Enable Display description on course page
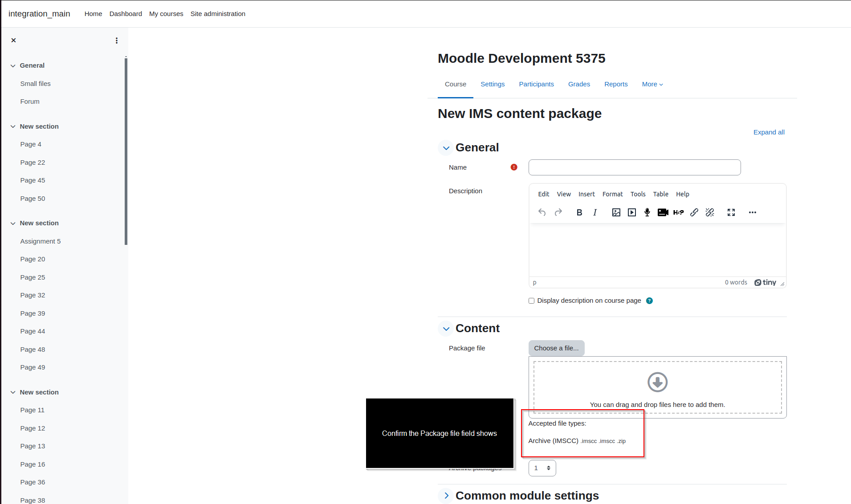Viewport: 851px width, 504px height. [531, 301]
